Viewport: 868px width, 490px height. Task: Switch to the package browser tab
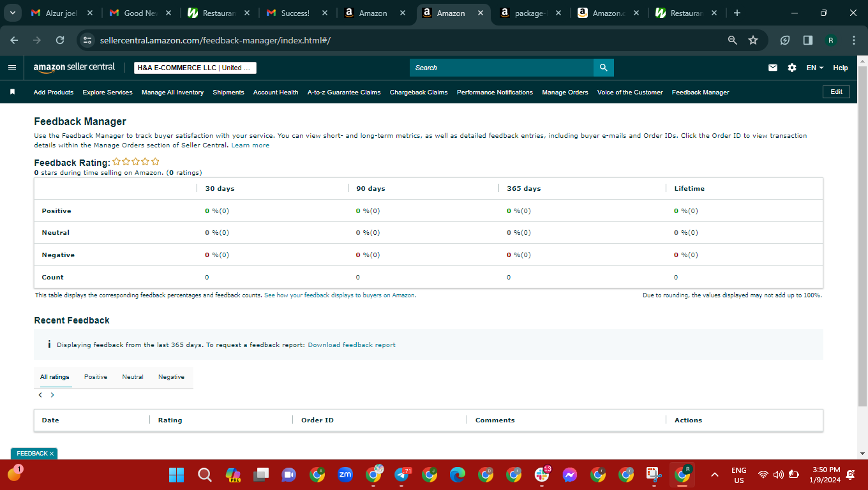coord(530,13)
